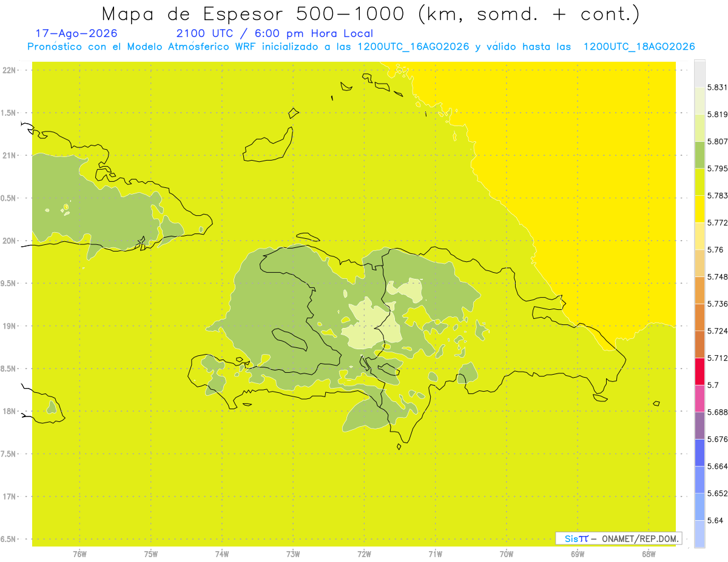Pick the gray legend swatch above 5.831

[x=699, y=73]
